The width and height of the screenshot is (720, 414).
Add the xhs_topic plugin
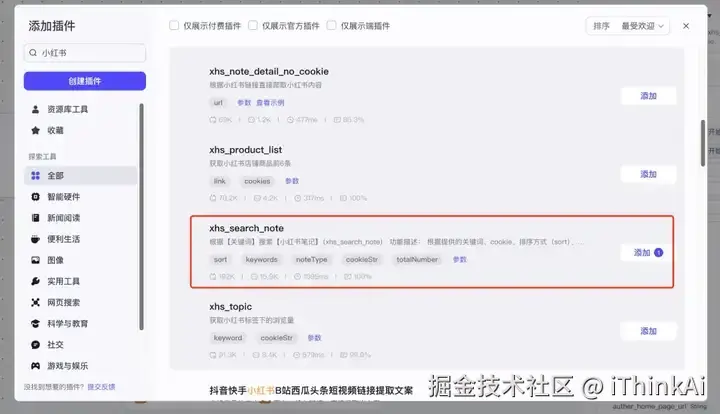[648, 331]
